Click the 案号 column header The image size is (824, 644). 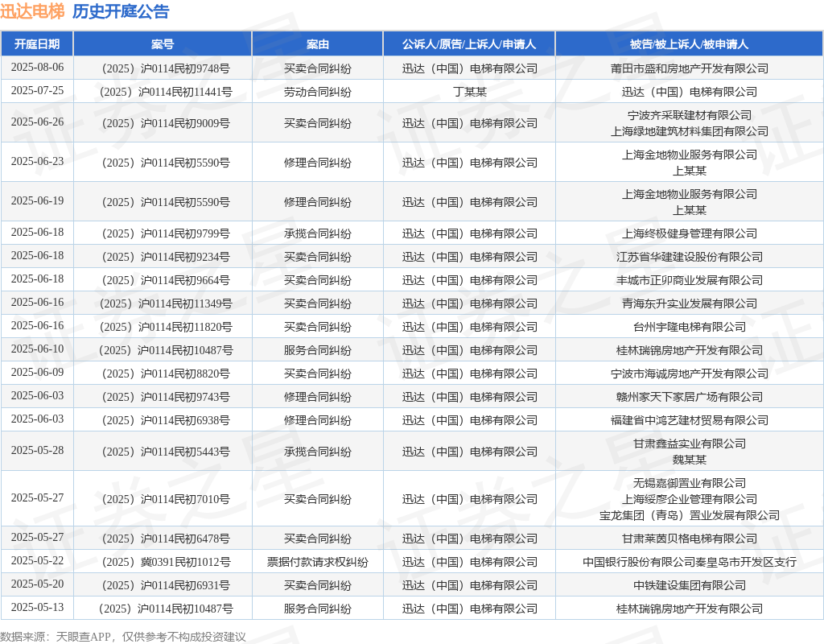pos(163,44)
